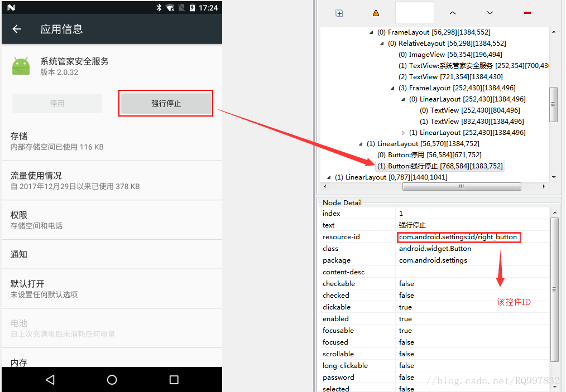Tap the Android recent apps square button
Image resolution: width=566 pixels, height=392 pixels.
pyautogui.click(x=174, y=379)
